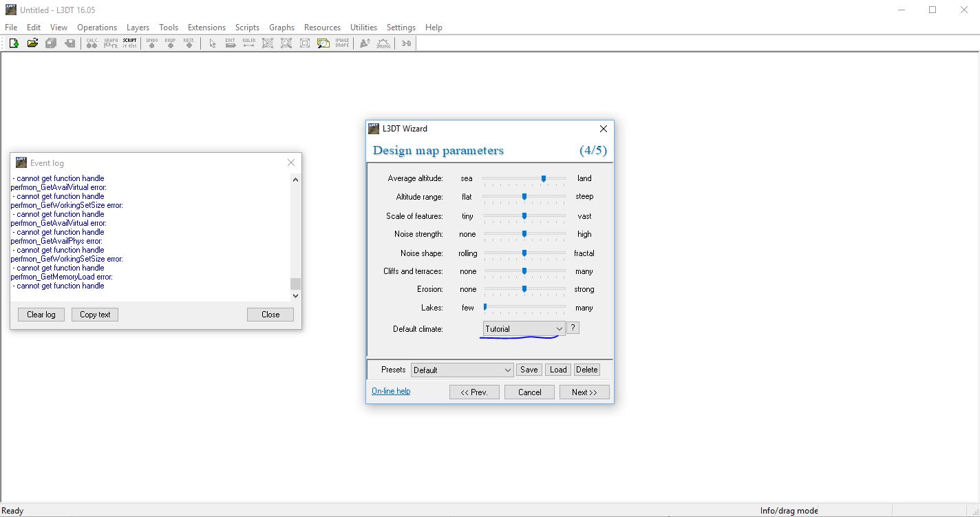
Task: Click the zoom-to-selection icon left of fit-view
Action: [286, 43]
